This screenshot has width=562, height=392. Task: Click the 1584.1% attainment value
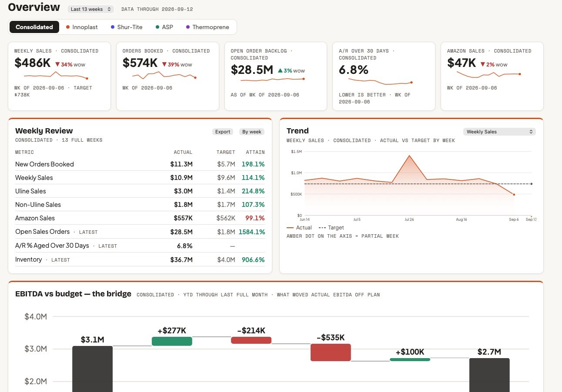[251, 232]
